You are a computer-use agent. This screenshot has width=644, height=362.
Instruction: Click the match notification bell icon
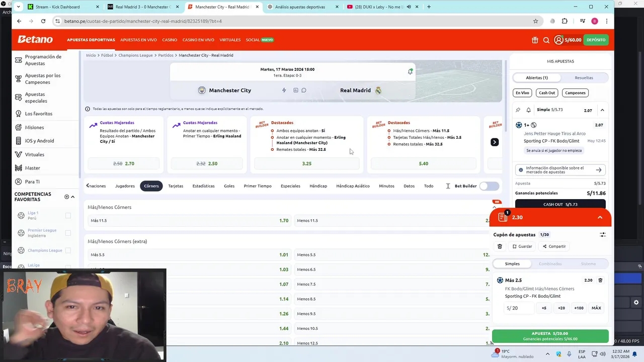pos(410,71)
